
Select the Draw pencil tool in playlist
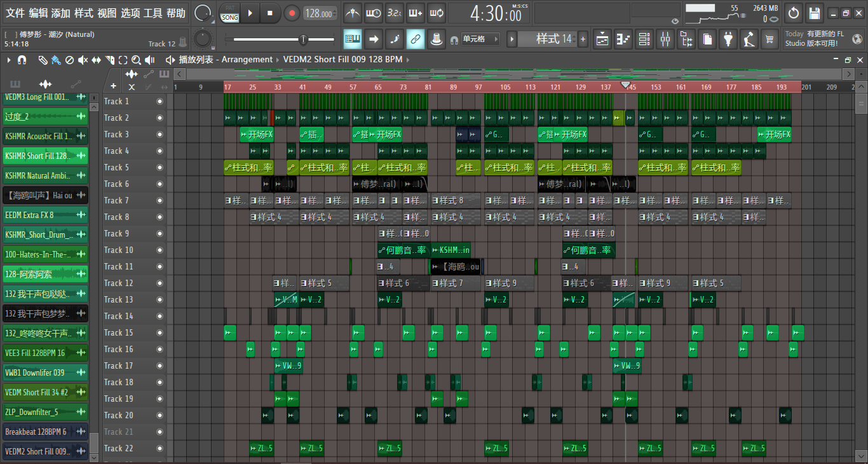coord(43,60)
